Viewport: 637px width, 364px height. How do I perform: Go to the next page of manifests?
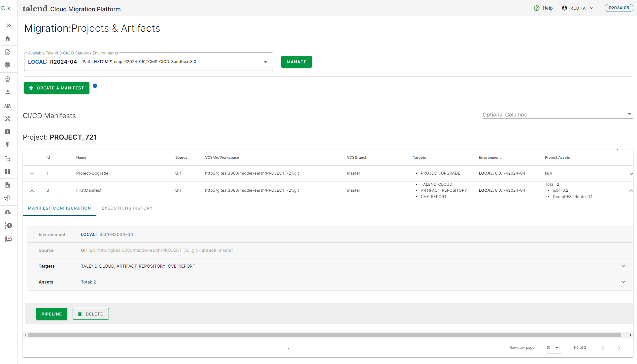[x=619, y=348]
